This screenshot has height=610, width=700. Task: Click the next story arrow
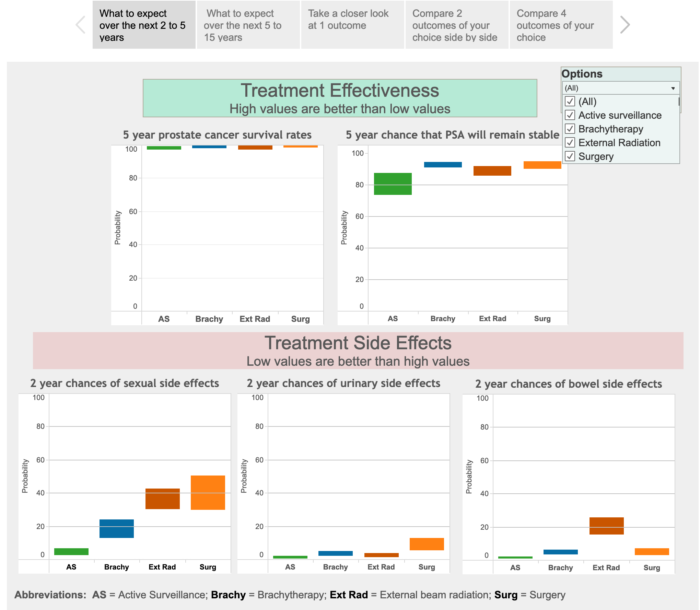[625, 25]
